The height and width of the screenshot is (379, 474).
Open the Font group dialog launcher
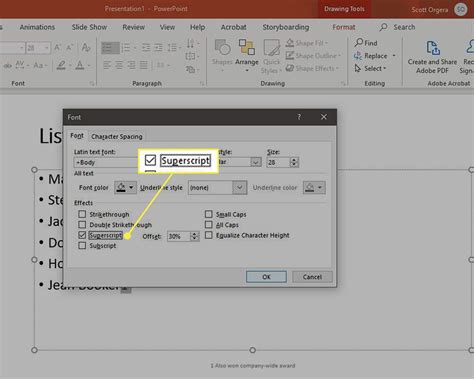click(x=92, y=84)
